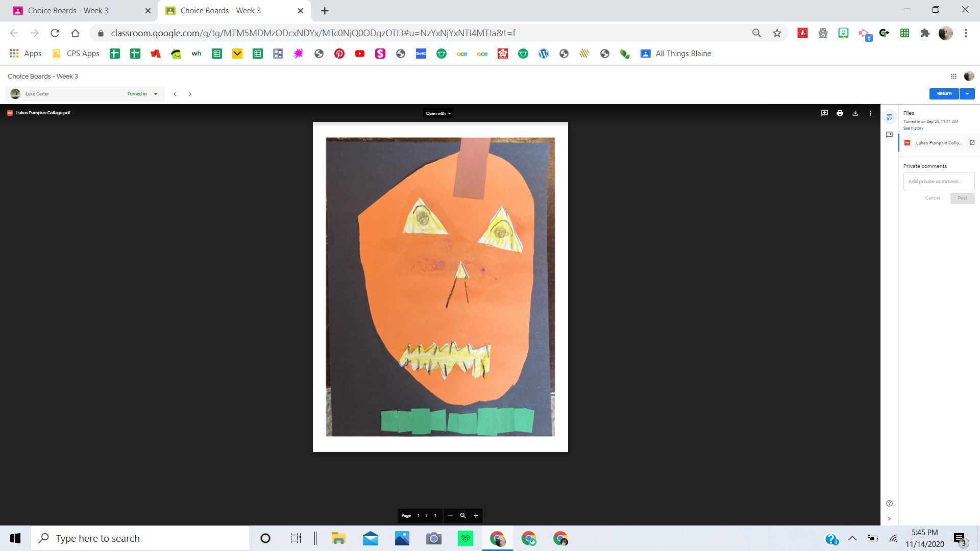Click the Add private comment field
Image resolution: width=980 pixels, height=551 pixels.
[x=938, y=182]
